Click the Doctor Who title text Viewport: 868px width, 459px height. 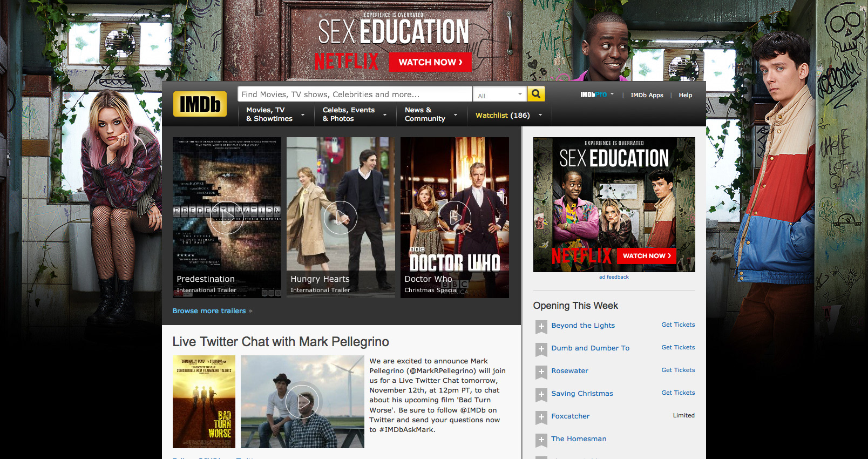(428, 279)
